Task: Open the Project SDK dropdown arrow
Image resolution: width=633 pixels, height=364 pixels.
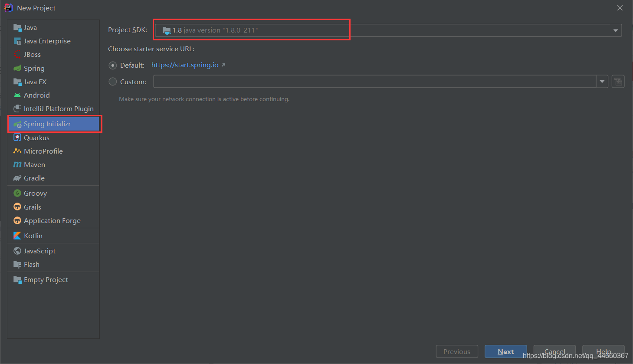Action: (615, 30)
